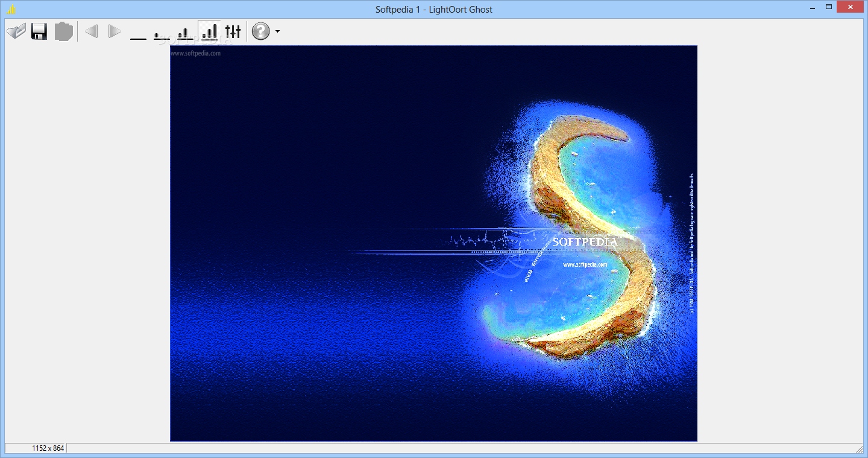Go to next image with right arrow
Screen dimensions: 868x458
(115, 31)
